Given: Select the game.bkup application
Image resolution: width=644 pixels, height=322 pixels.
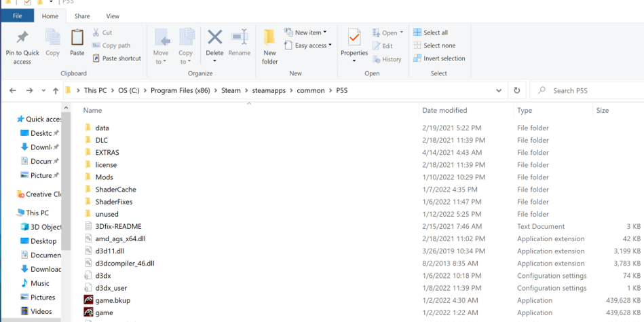Looking at the screenshot, I should [113, 301].
